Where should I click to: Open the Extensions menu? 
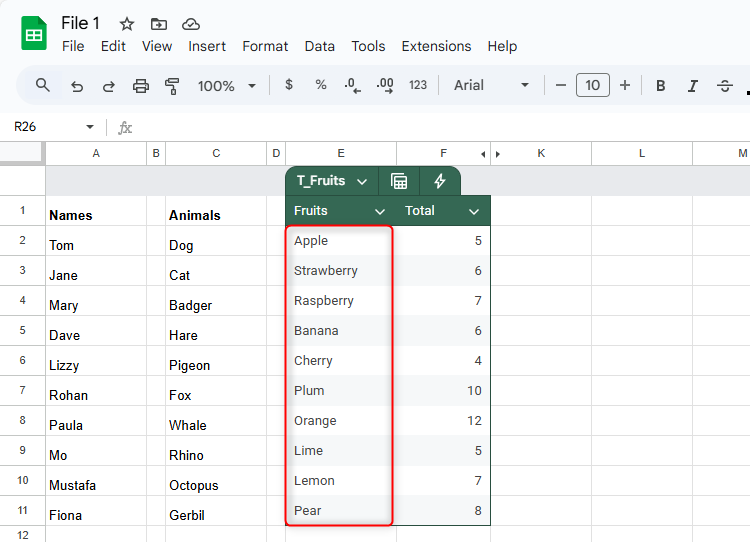(x=436, y=46)
